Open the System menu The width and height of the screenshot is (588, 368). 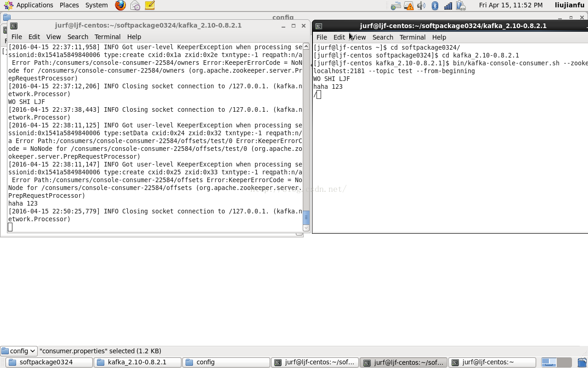[96, 5]
